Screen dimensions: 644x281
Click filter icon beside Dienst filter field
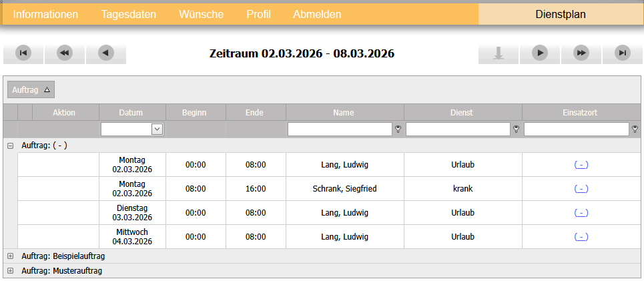(x=517, y=129)
